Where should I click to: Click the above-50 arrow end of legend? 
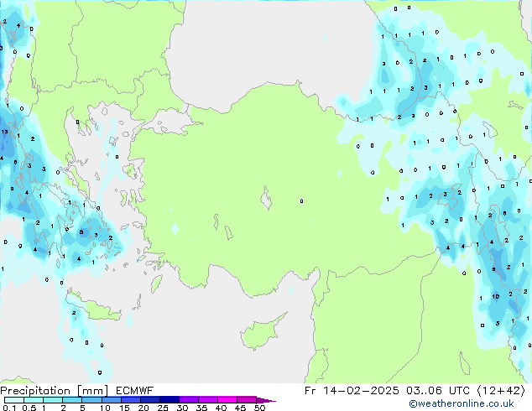tap(266, 400)
